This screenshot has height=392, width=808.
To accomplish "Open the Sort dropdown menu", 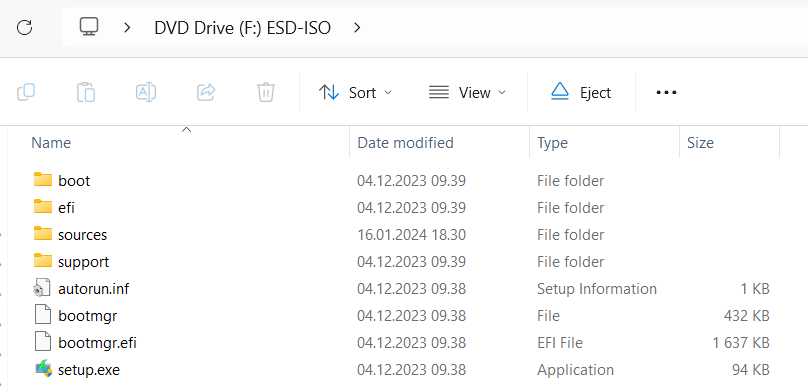I will (356, 93).
